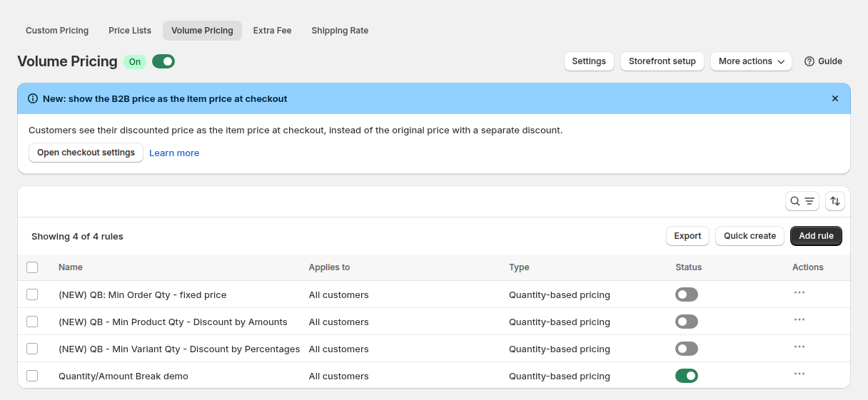
Task: Open Volume Pricing Settings
Action: coord(589,61)
